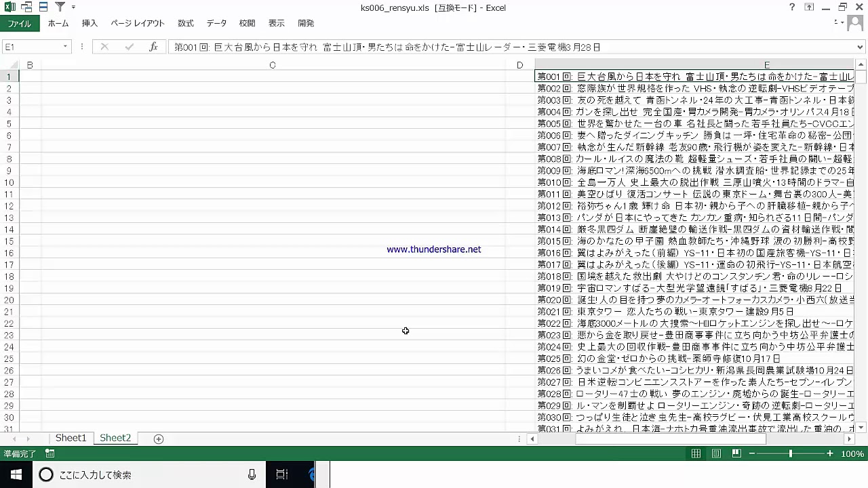The width and height of the screenshot is (868, 488).
Task: Click the zoom slider handle
Action: click(x=790, y=453)
